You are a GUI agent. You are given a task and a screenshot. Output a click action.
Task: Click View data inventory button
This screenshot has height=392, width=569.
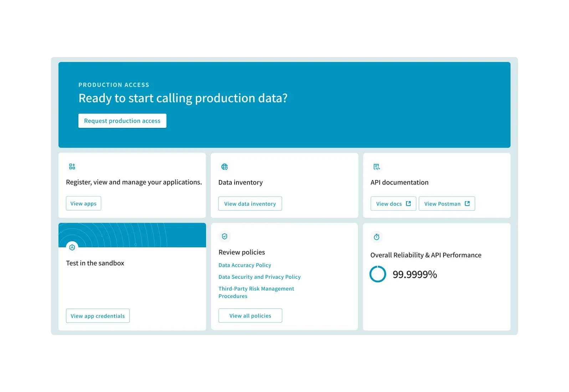(250, 204)
